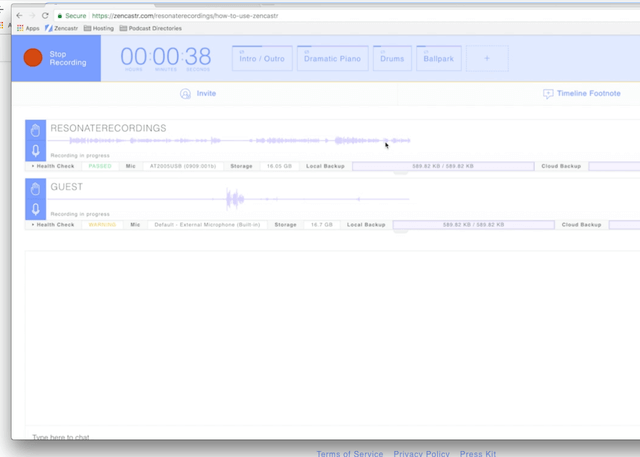Click the red Stop Recording button
Viewport: 640px width, 457px height.
click(x=34, y=58)
